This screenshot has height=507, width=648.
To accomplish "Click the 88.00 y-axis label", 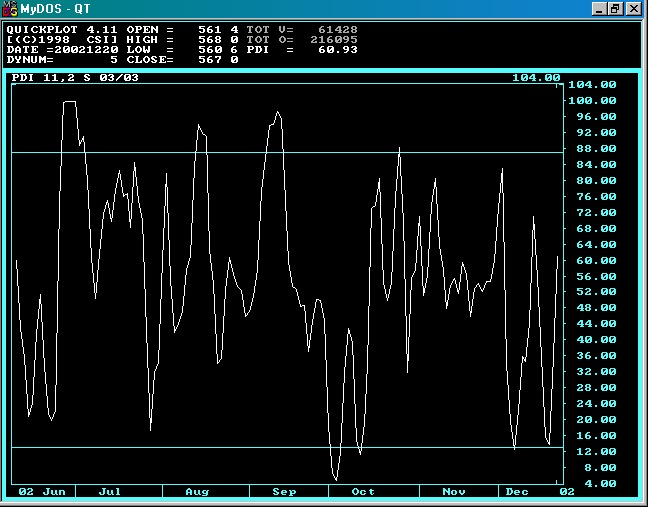I will point(596,149).
